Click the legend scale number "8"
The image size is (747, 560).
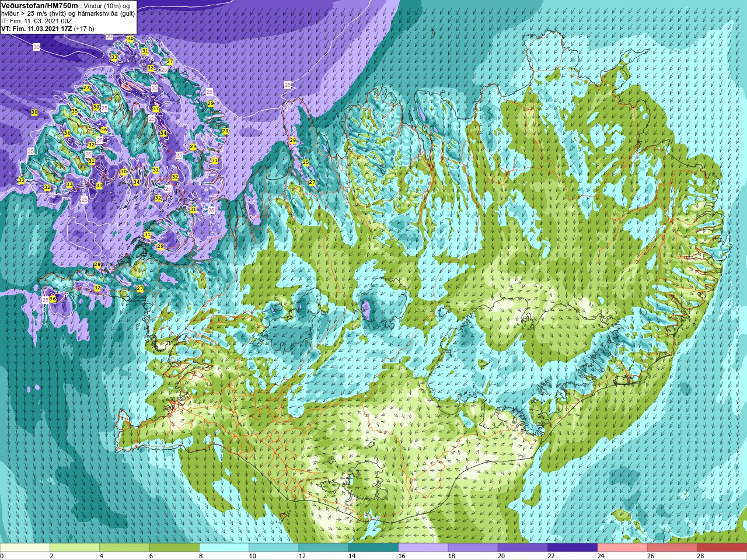coord(201,556)
